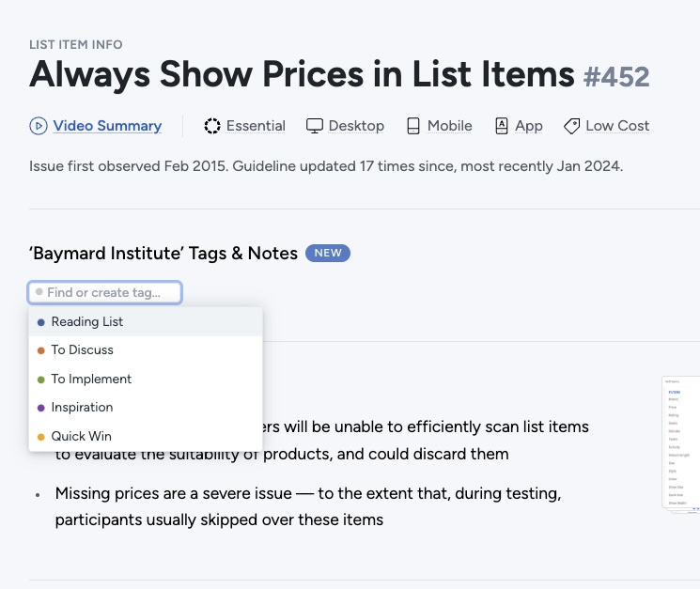Screen dimensions: 700x589
Task: Click the Low Cost tag icon
Action: [571, 126]
